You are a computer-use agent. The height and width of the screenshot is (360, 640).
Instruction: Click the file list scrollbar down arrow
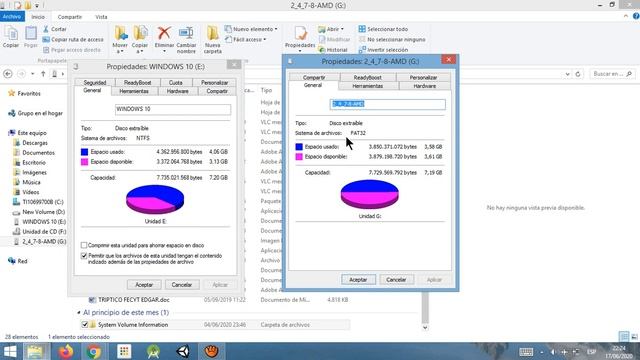[425, 327]
